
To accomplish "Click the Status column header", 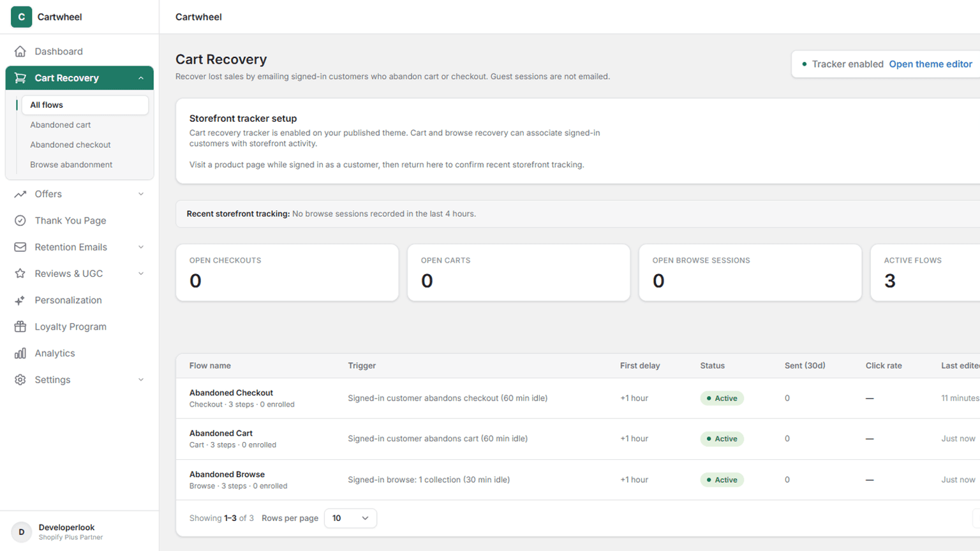I will (x=712, y=365).
